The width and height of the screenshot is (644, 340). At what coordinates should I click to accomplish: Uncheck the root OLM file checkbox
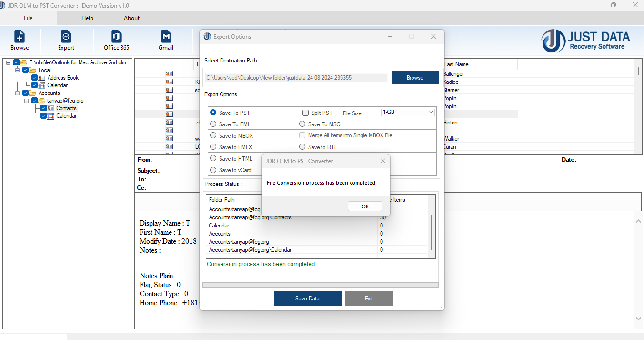coord(16,62)
